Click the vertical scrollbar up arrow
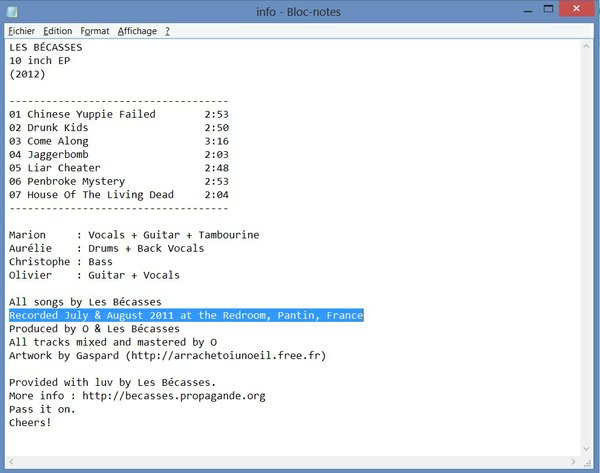 pos(586,47)
